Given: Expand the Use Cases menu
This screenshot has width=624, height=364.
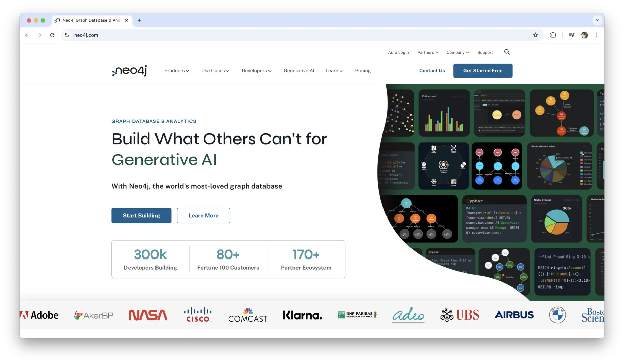Looking at the screenshot, I should (x=215, y=71).
